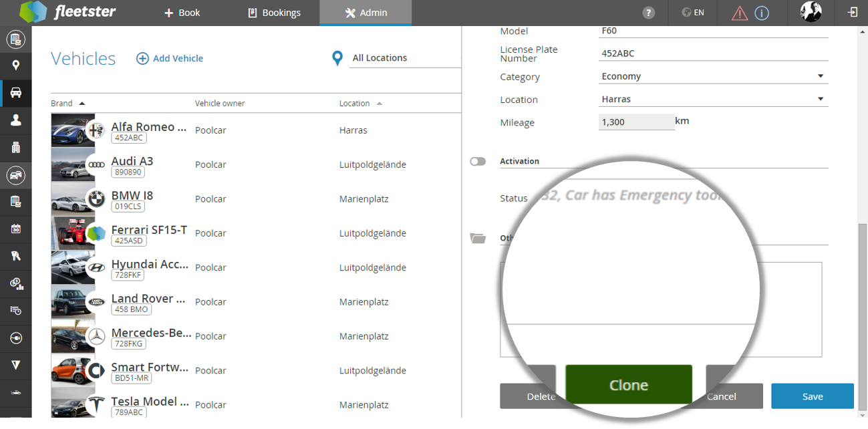
Task: Open the coins and bar chart sidebar icon
Action: [16, 284]
